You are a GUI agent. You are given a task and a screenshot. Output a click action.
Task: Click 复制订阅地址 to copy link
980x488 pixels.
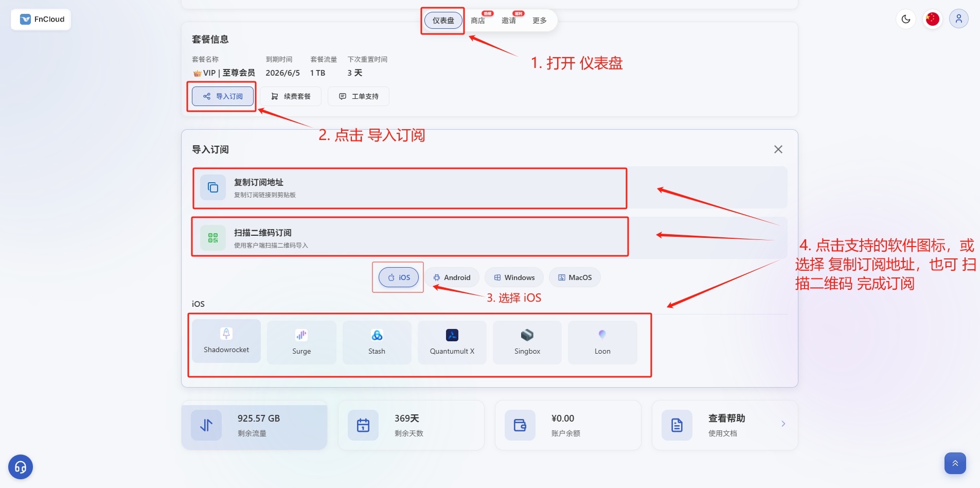pos(409,188)
